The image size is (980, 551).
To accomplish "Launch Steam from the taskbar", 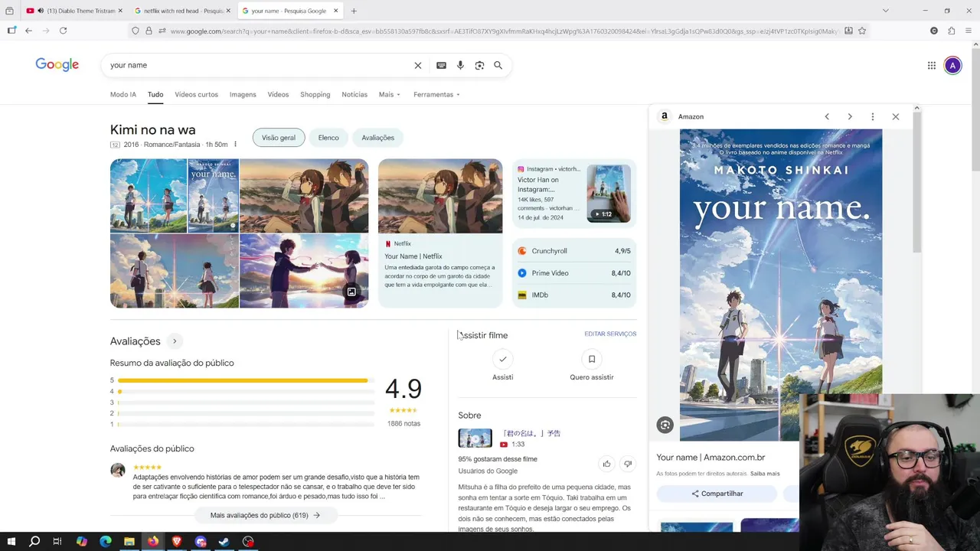I will (224, 541).
